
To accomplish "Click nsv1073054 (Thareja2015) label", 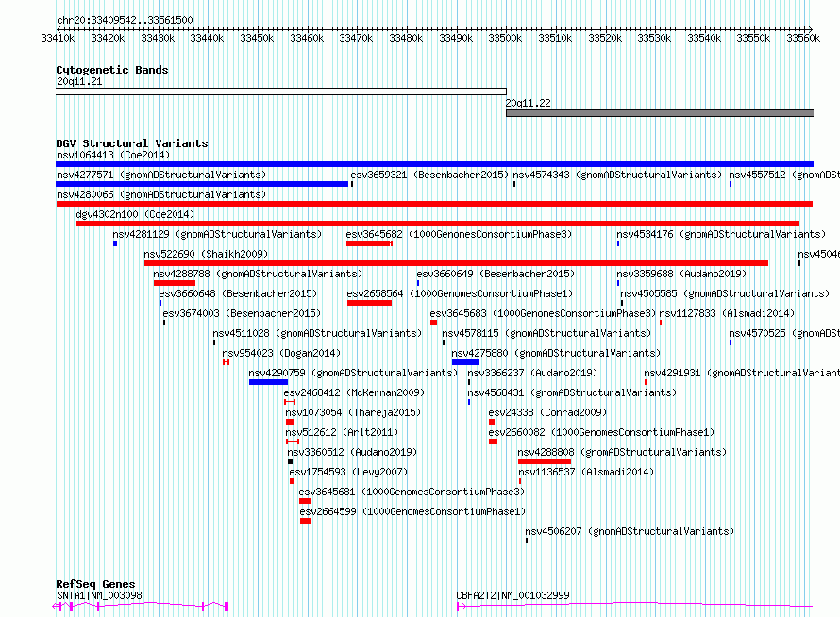I will 353,413.
